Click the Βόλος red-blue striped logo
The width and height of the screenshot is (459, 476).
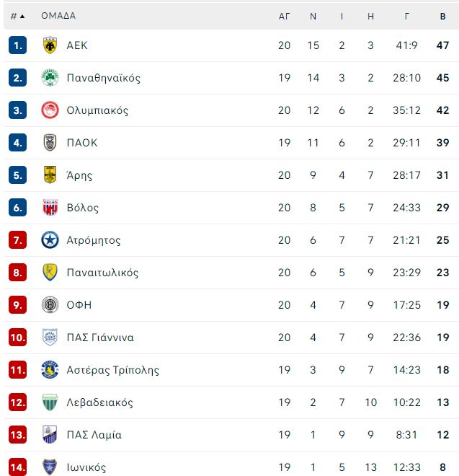pyautogui.click(x=50, y=207)
